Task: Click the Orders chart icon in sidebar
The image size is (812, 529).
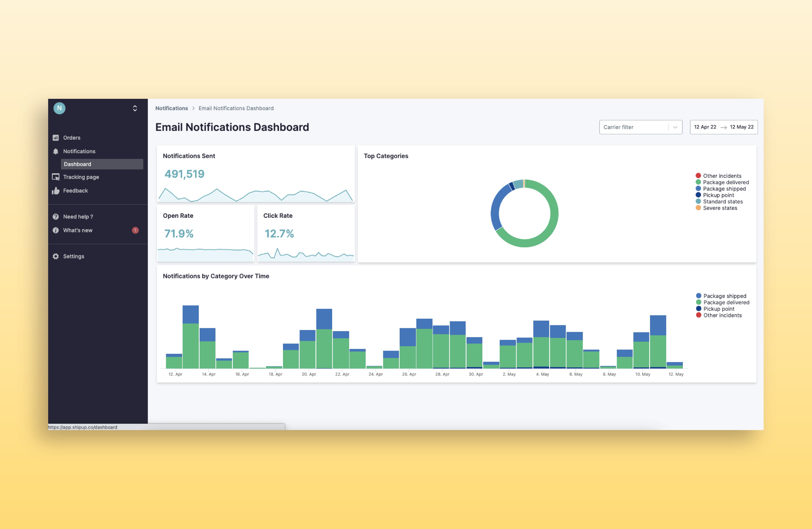Action: tap(56, 138)
